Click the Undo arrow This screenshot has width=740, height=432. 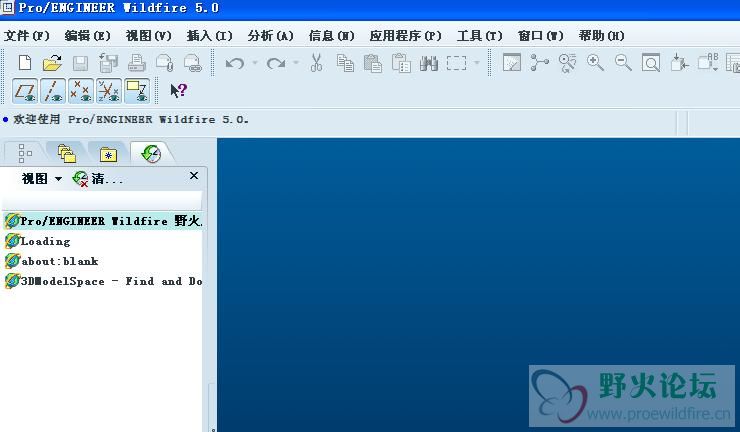coord(235,63)
